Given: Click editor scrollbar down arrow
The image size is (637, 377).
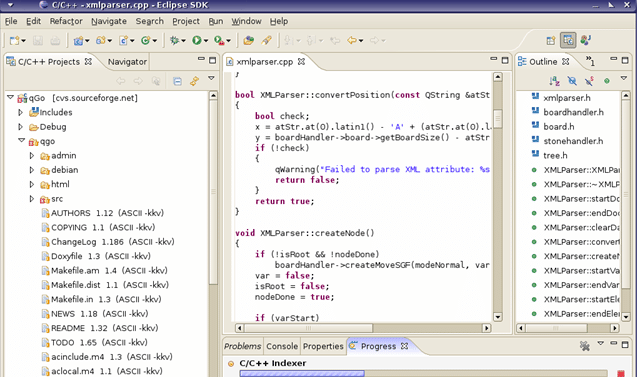Looking at the screenshot, I should click(498, 317).
